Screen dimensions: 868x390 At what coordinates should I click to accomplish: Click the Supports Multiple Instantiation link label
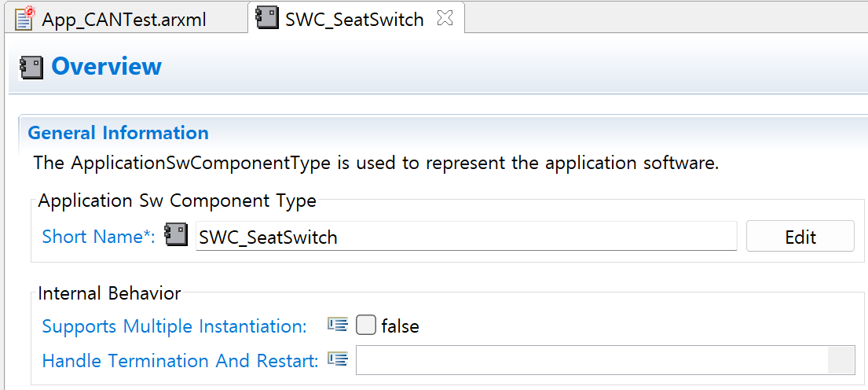(174, 326)
